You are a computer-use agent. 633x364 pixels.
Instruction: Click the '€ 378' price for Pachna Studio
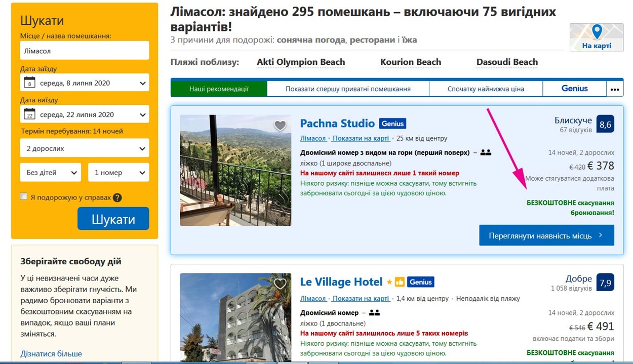pos(601,166)
